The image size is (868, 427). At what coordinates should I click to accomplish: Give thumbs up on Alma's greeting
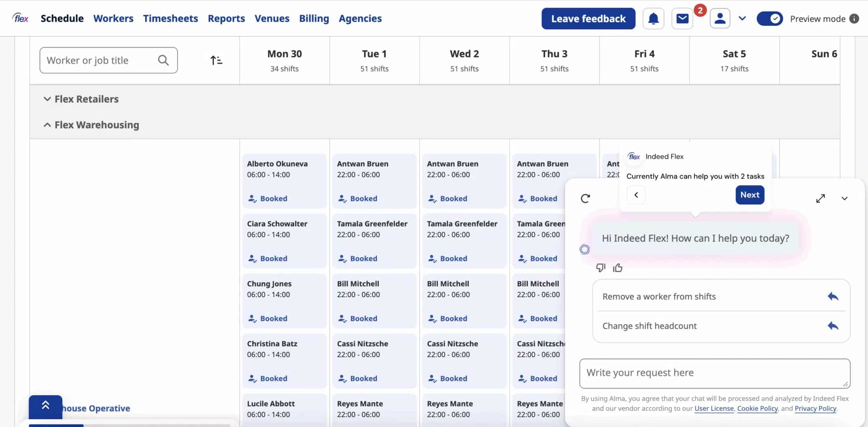(618, 268)
